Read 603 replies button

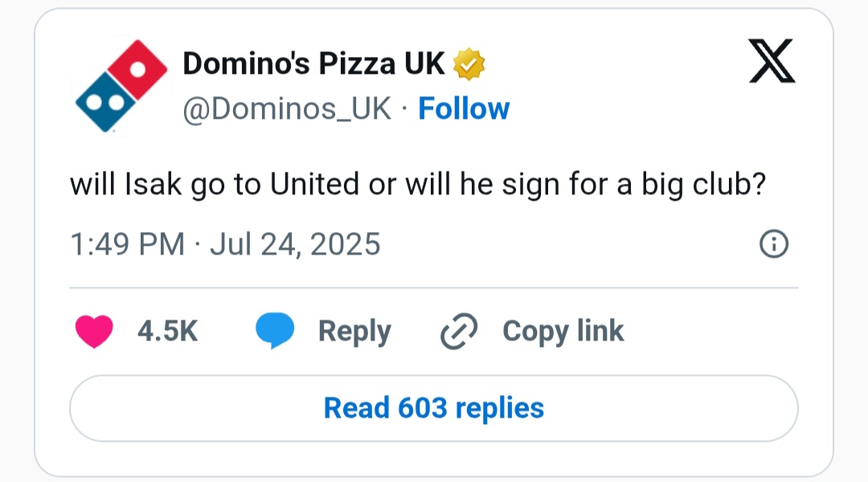434,408
